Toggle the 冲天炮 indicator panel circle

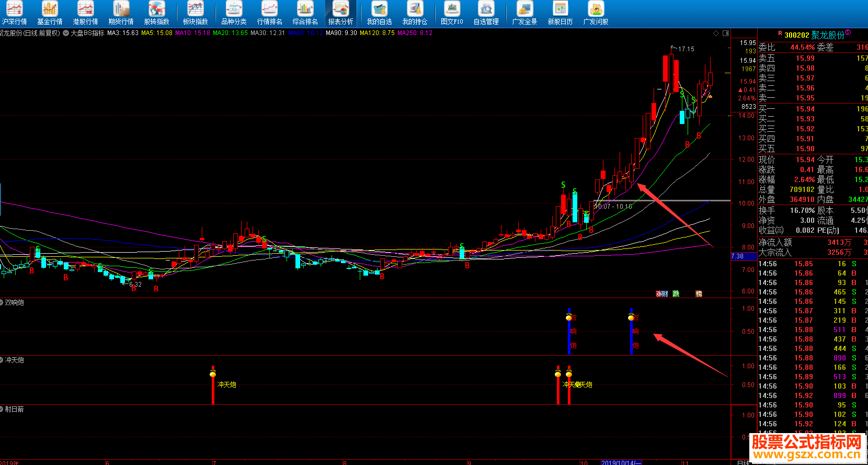[x=2, y=360]
